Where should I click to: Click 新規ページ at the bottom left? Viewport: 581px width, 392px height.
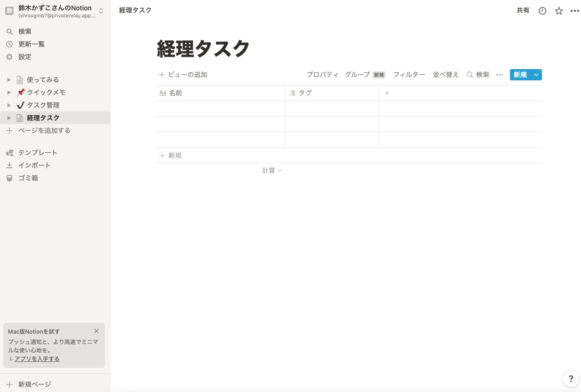click(x=35, y=384)
